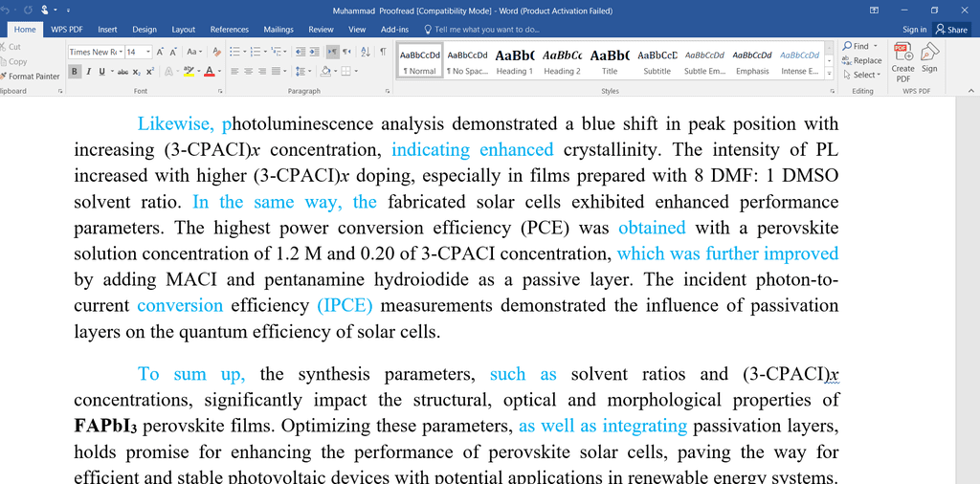Click Share button

coord(952,30)
